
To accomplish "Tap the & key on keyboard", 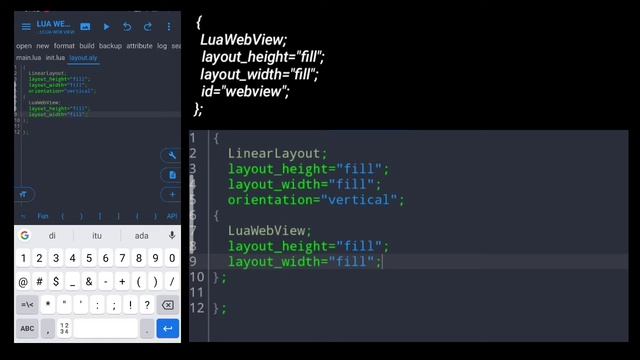I will [89, 282].
